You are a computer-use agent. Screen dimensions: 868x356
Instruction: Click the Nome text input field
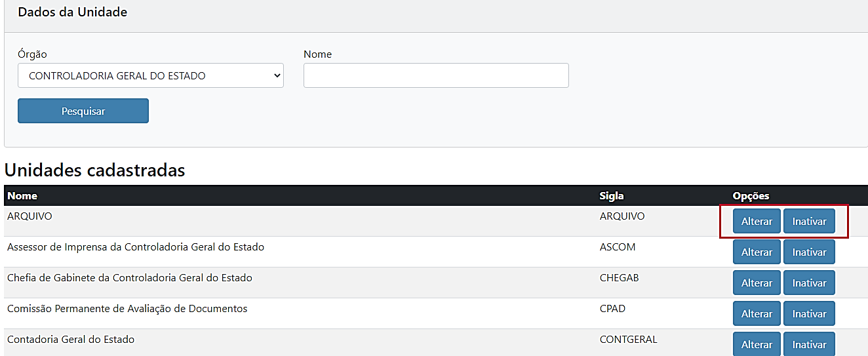pyautogui.click(x=435, y=75)
